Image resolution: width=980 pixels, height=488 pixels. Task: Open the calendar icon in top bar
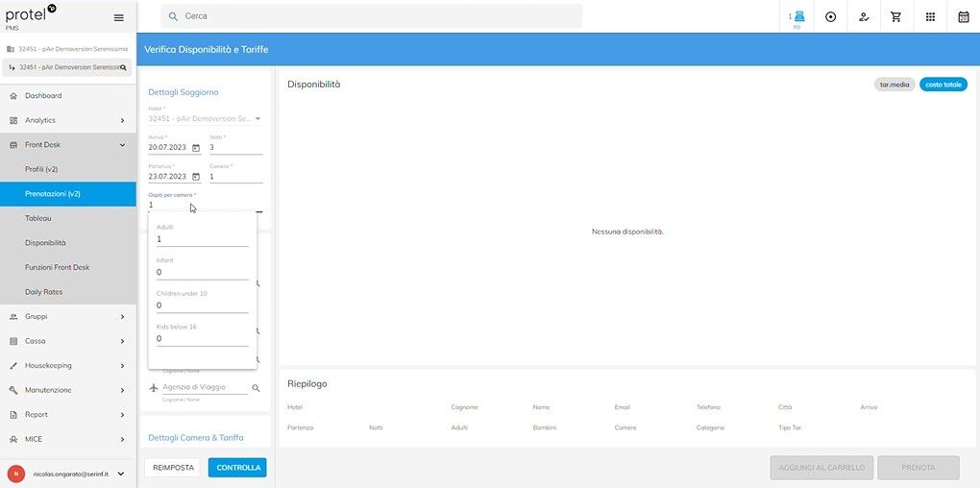[963, 16]
